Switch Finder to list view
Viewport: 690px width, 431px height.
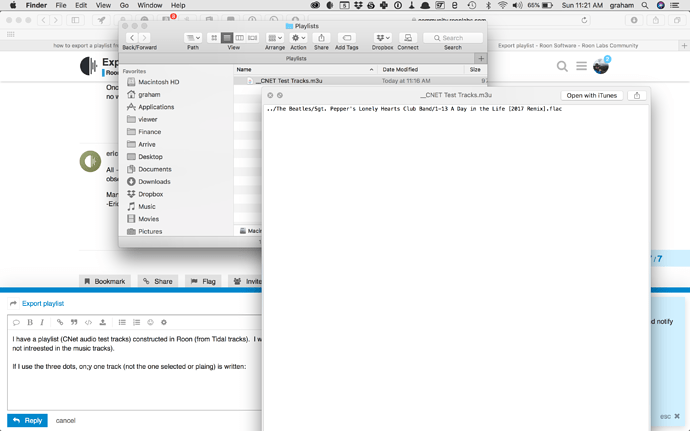point(227,38)
